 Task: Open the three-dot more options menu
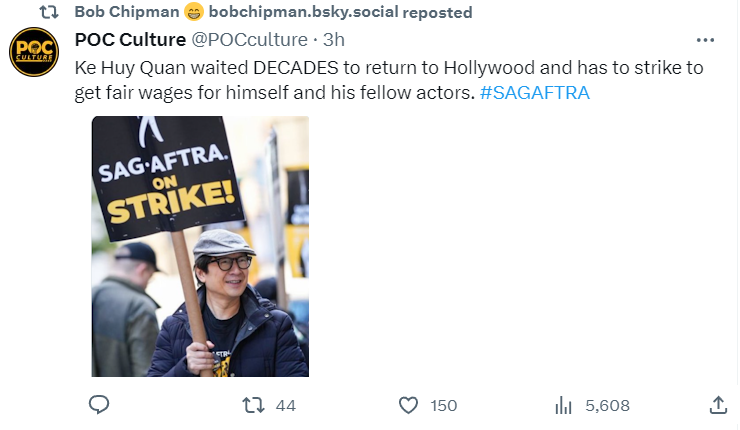pyautogui.click(x=706, y=40)
